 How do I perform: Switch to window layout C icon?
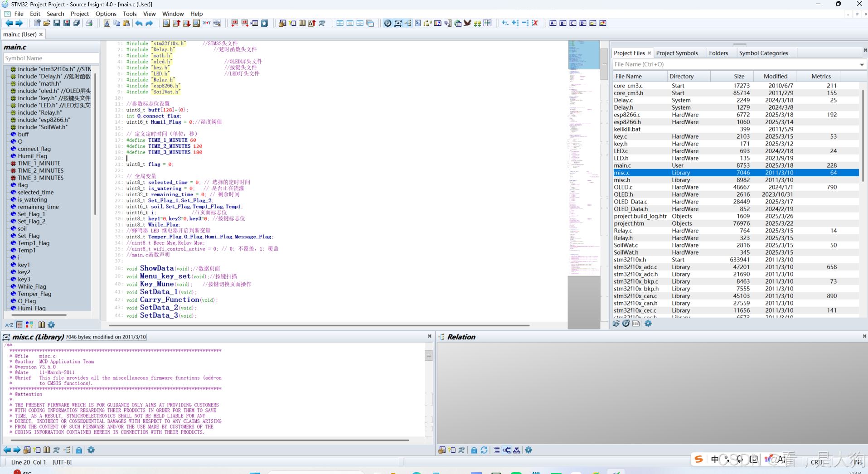(573, 23)
